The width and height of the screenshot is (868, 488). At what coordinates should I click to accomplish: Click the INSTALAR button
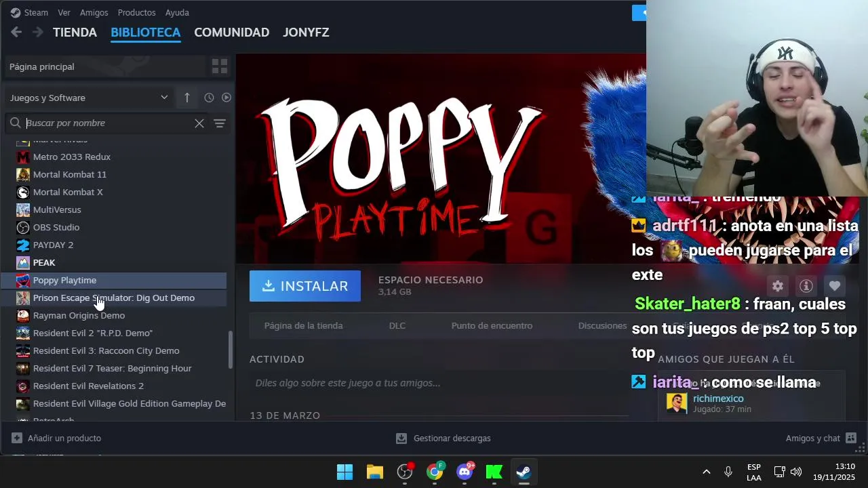click(x=305, y=286)
